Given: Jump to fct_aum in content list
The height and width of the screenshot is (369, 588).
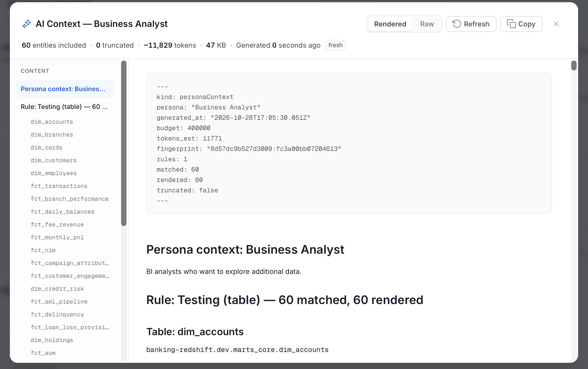Looking at the screenshot, I should 43,353.
